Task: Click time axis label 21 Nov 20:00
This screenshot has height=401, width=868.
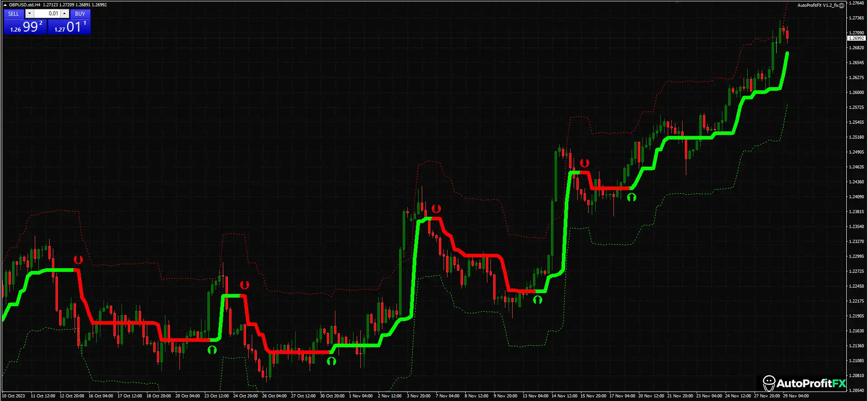Action: [680, 396]
